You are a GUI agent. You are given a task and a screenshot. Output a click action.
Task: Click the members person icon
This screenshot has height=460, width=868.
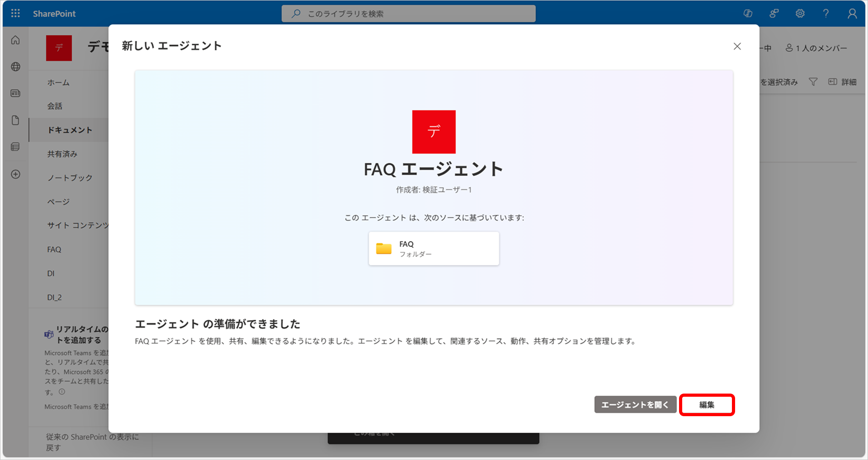point(789,48)
